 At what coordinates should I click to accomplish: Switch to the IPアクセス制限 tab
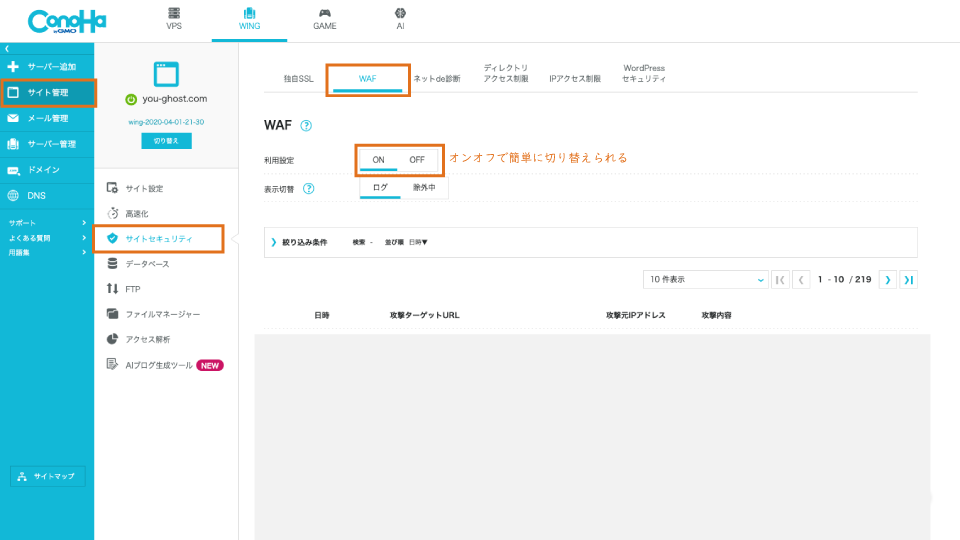click(575, 78)
